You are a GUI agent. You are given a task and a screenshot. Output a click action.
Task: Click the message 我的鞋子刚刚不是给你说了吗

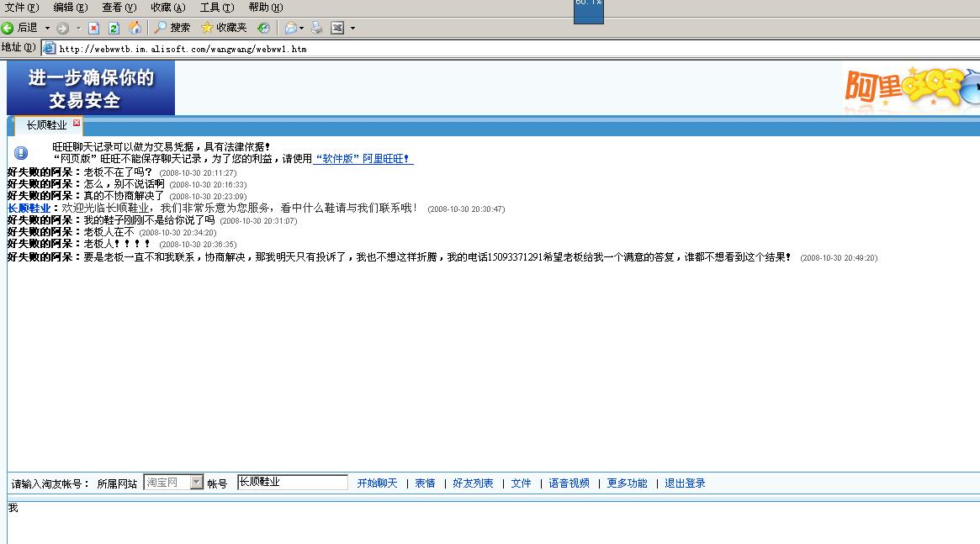tap(150, 219)
